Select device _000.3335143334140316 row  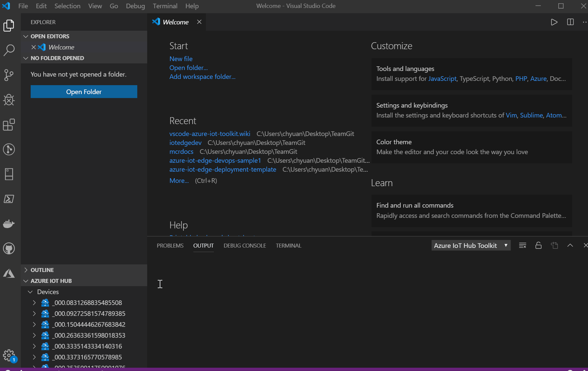(84, 346)
